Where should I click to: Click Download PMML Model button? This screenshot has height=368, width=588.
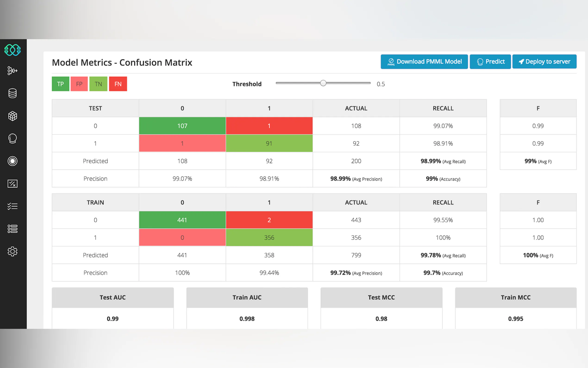(x=424, y=62)
